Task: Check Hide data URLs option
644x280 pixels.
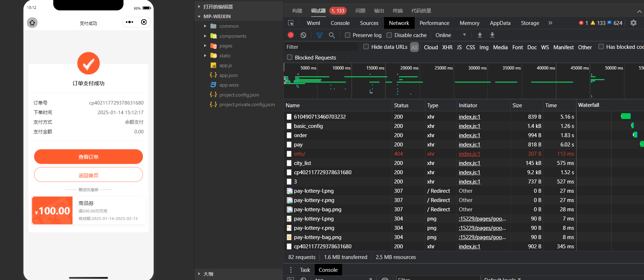Action: point(366,47)
